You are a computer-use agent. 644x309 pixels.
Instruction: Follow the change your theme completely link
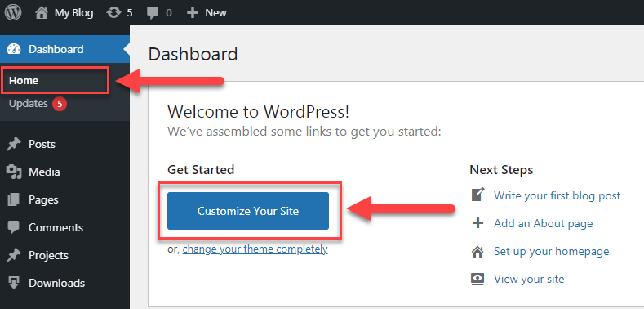pos(255,249)
